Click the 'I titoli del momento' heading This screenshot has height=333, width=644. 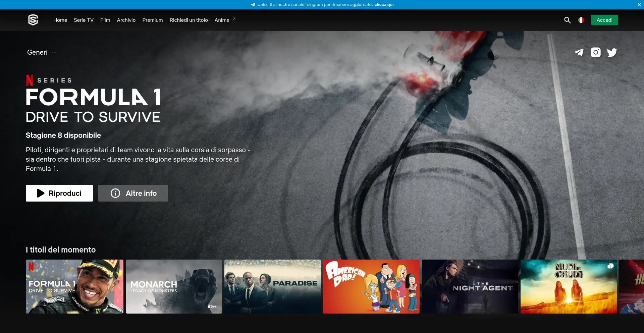point(61,250)
